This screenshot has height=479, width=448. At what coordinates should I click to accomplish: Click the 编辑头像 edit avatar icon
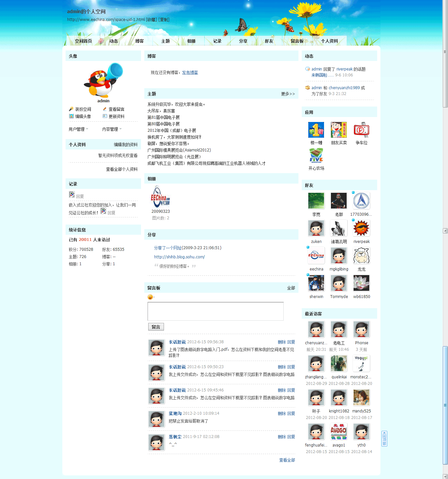pyautogui.click(x=71, y=116)
